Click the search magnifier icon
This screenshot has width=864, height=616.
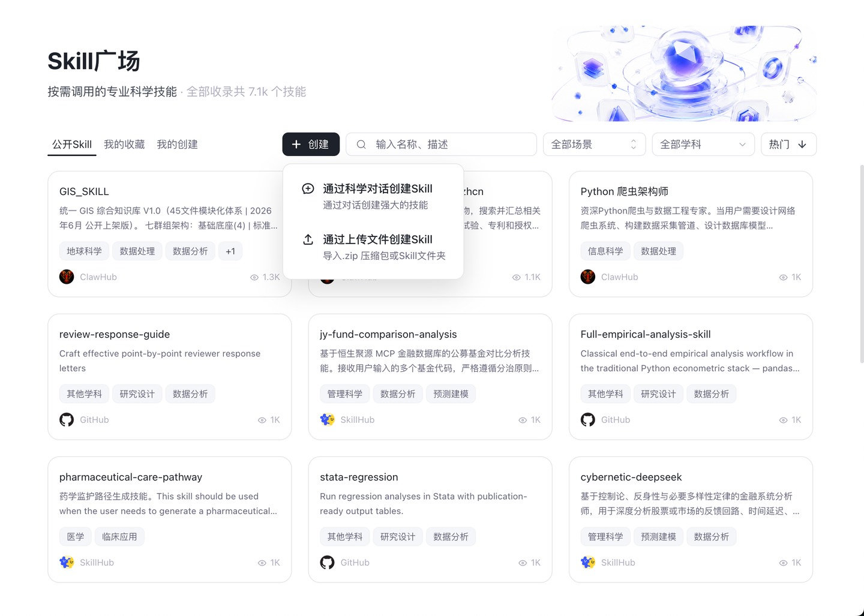coord(361,145)
